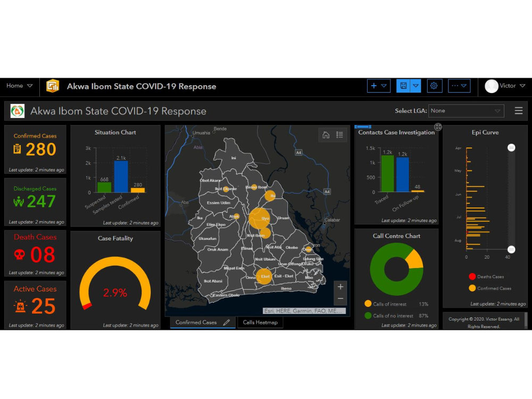
Task: Click the discharged cases people icon
Action: [19, 202]
